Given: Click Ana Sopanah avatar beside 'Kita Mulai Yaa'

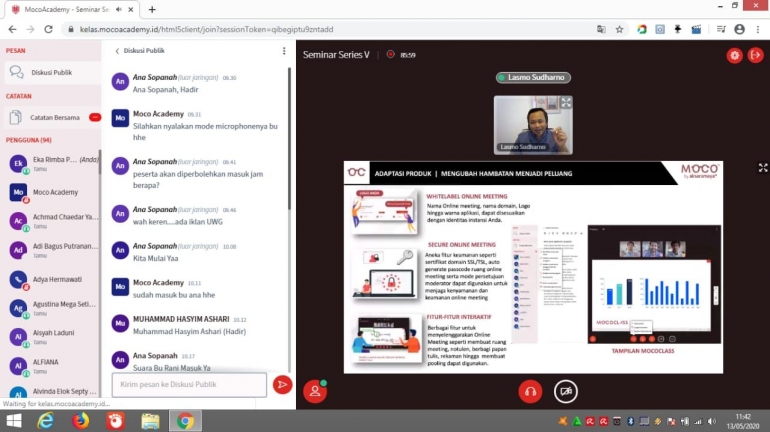Looking at the screenshot, I should click(x=120, y=250).
